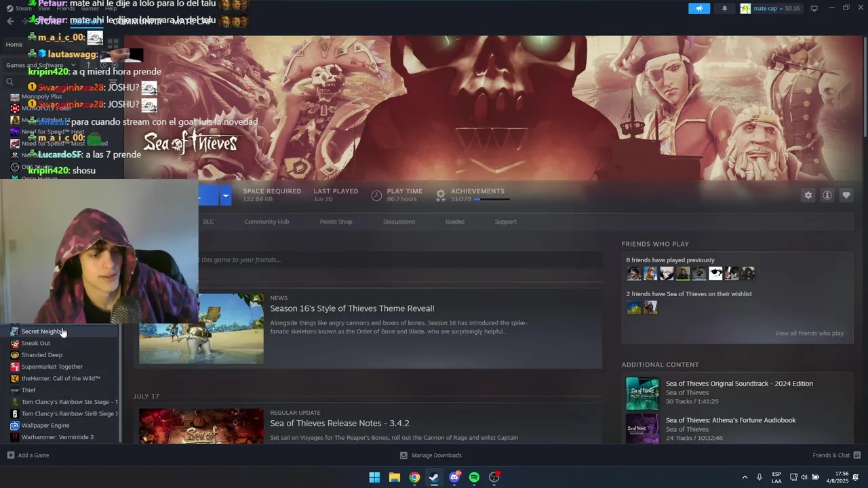Open the Windows Start button
Image resolution: width=868 pixels, height=488 pixels.
(x=374, y=477)
